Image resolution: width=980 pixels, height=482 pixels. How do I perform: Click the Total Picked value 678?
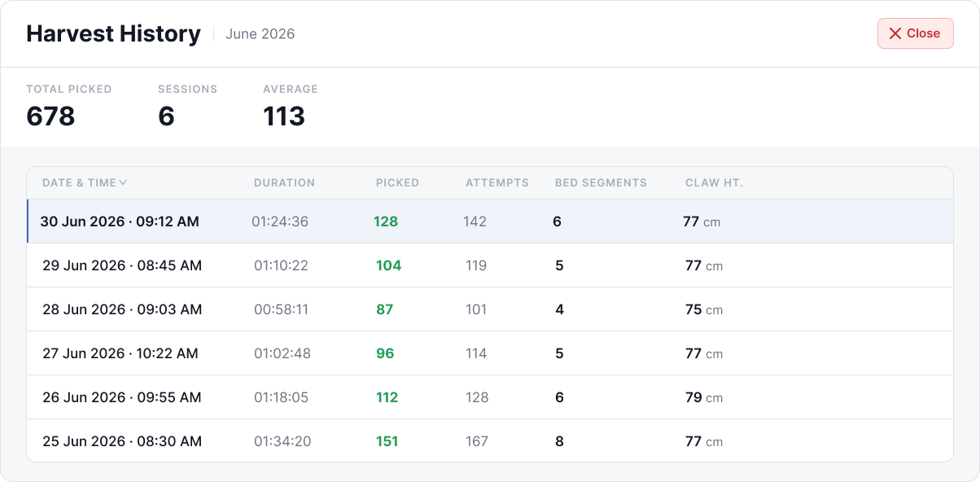tap(50, 116)
